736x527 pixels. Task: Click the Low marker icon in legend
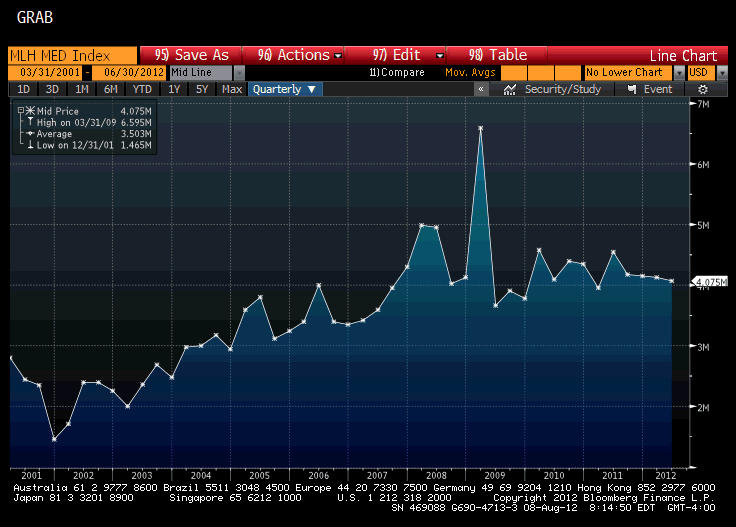click(30, 145)
